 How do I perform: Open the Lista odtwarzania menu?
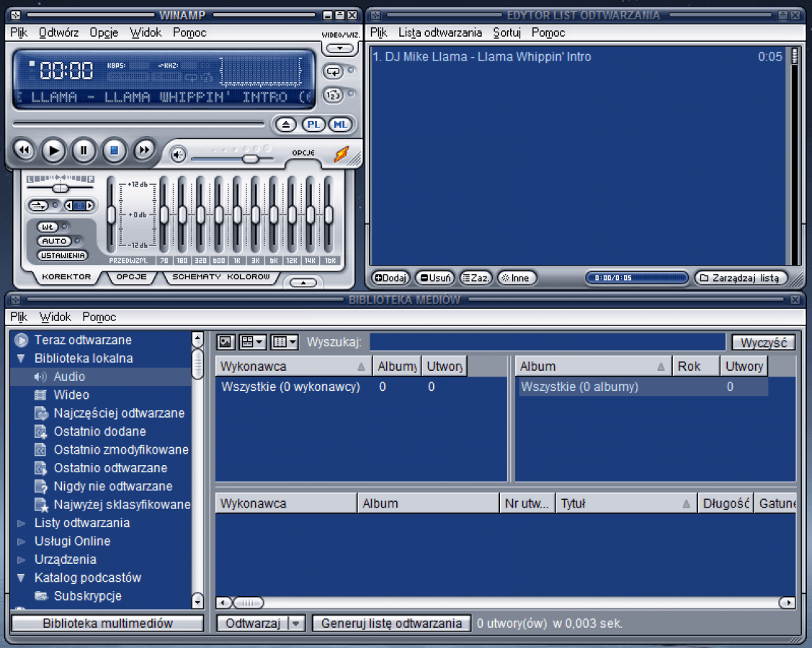(440, 32)
